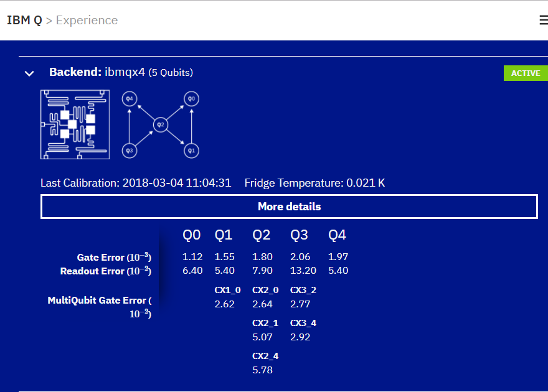Click the Q3 gate error value 2.06
The width and height of the screenshot is (548, 392).
point(300,257)
